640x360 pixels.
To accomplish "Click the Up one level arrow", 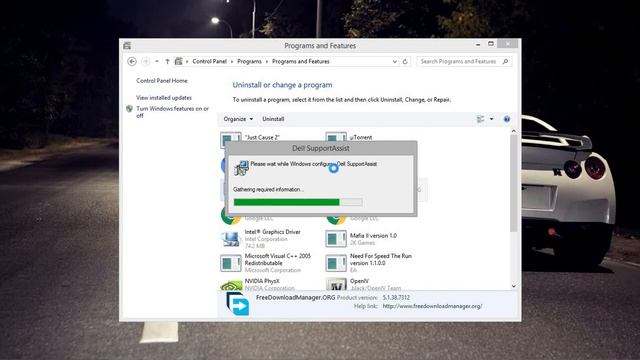I will tap(167, 62).
